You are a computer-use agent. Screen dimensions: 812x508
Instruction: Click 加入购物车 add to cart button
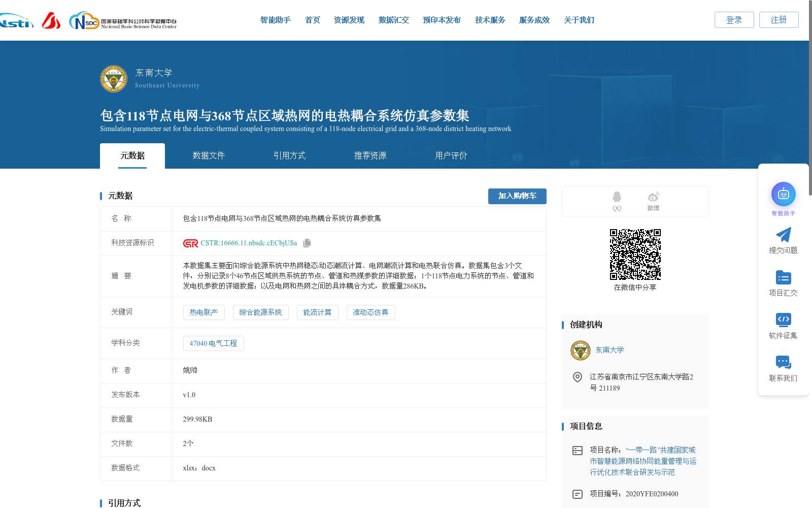tap(517, 196)
